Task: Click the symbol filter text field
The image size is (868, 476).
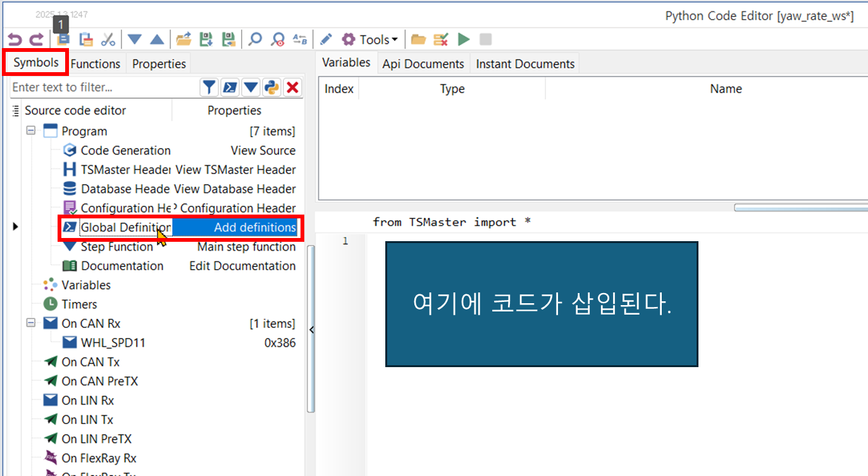Action: pos(104,87)
